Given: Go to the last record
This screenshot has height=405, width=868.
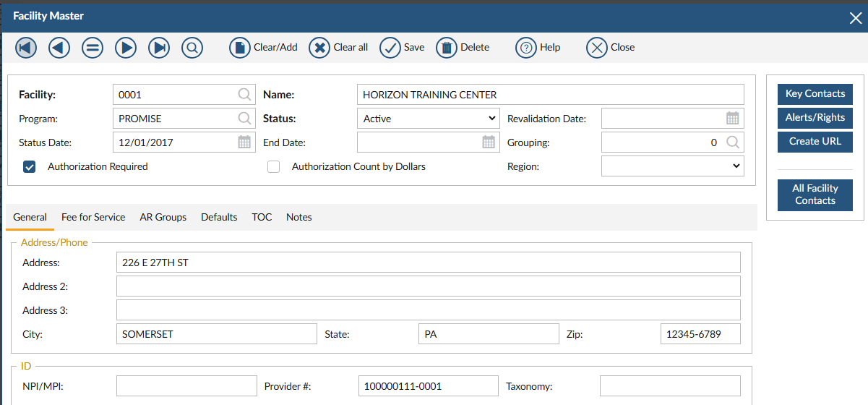Looking at the screenshot, I should pyautogui.click(x=159, y=48).
